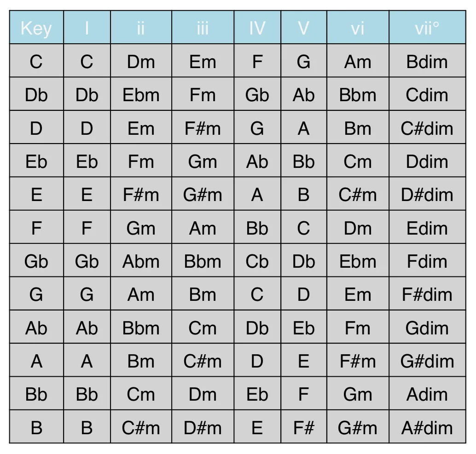The height and width of the screenshot is (454, 476).
Task: Click the "A#dim" chord cell
Action: click(x=427, y=428)
